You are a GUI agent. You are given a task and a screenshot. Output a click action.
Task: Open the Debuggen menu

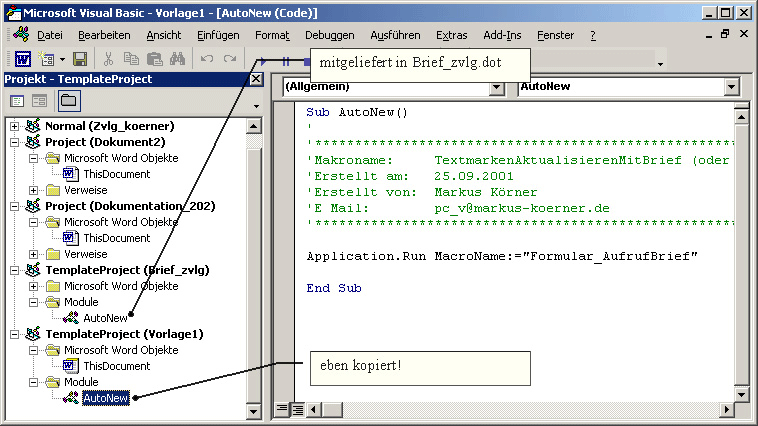pyautogui.click(x=330, y=35)
